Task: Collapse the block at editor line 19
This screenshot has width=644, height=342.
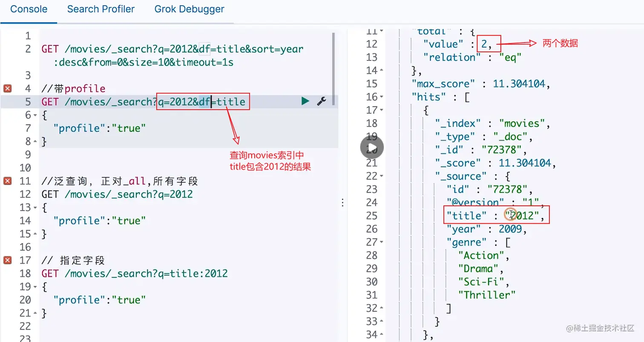Action: point(35,287)
